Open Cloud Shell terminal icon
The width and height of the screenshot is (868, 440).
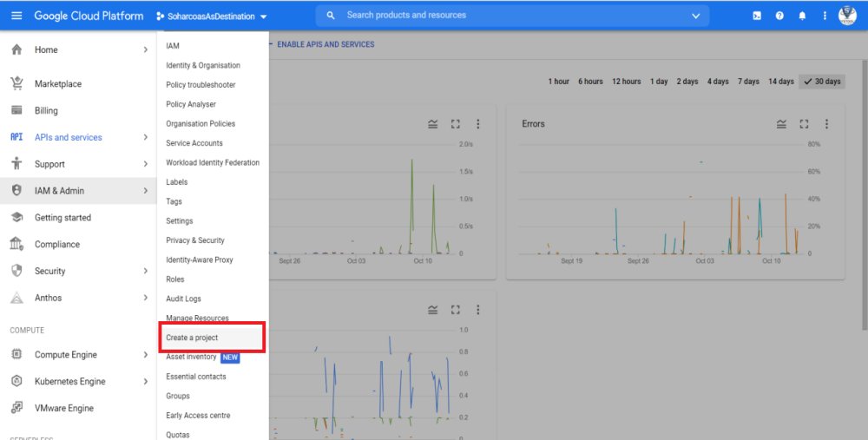pyautogui.click(x=757, y=16)
